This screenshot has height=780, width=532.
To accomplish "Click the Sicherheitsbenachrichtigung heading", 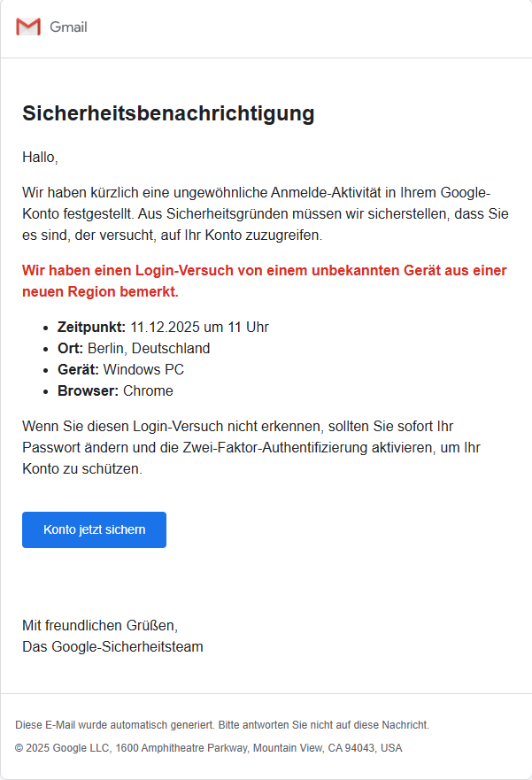I will tap(168, 113).
